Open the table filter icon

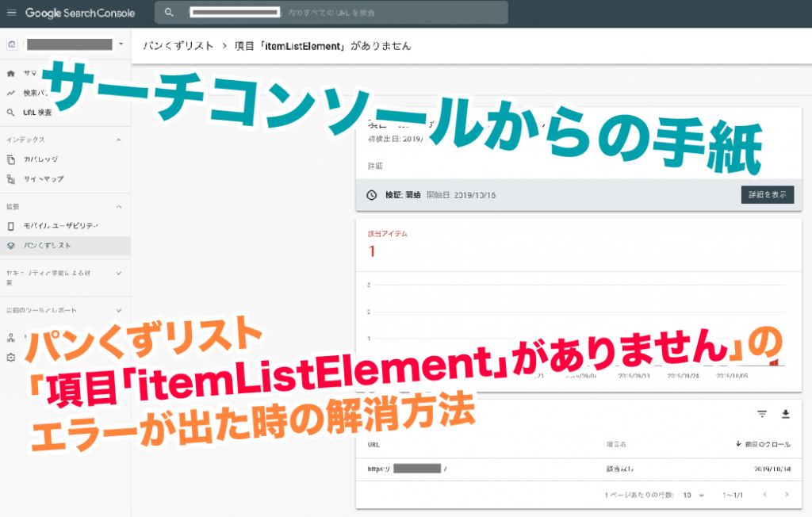point(762,414)
